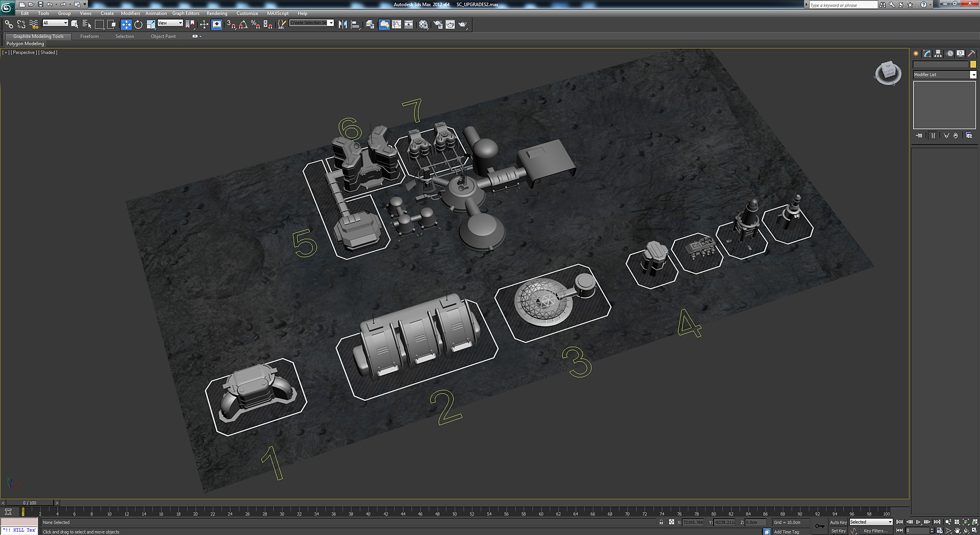Enable Auto Key mode
The height and width of the screenshot is (535, 980).
pos(838,522)
